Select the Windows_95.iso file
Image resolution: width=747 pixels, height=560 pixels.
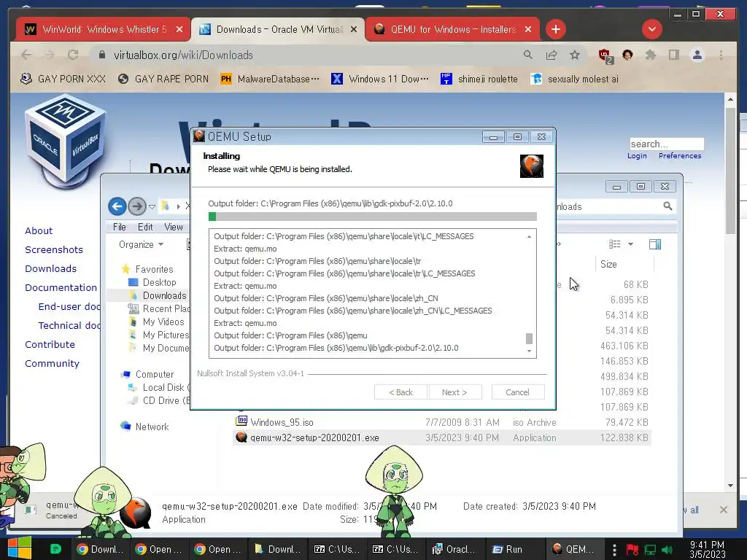coord(441,422)
